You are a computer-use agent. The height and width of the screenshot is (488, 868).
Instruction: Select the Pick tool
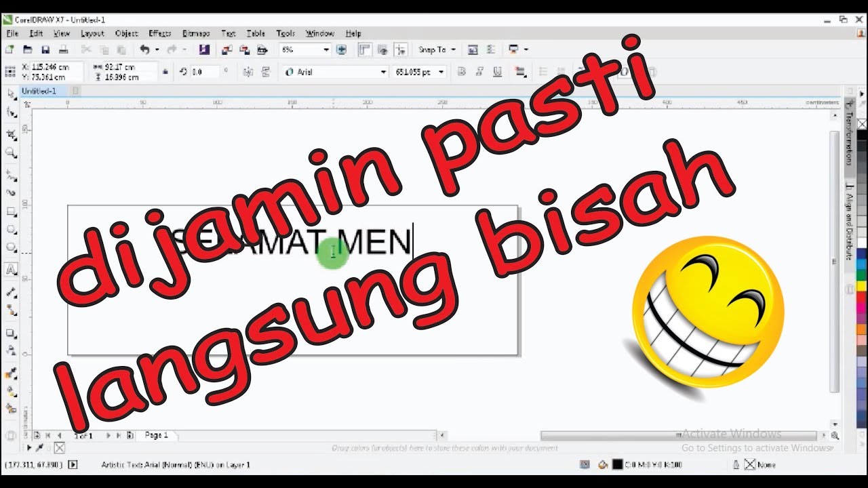click(12, 94)
